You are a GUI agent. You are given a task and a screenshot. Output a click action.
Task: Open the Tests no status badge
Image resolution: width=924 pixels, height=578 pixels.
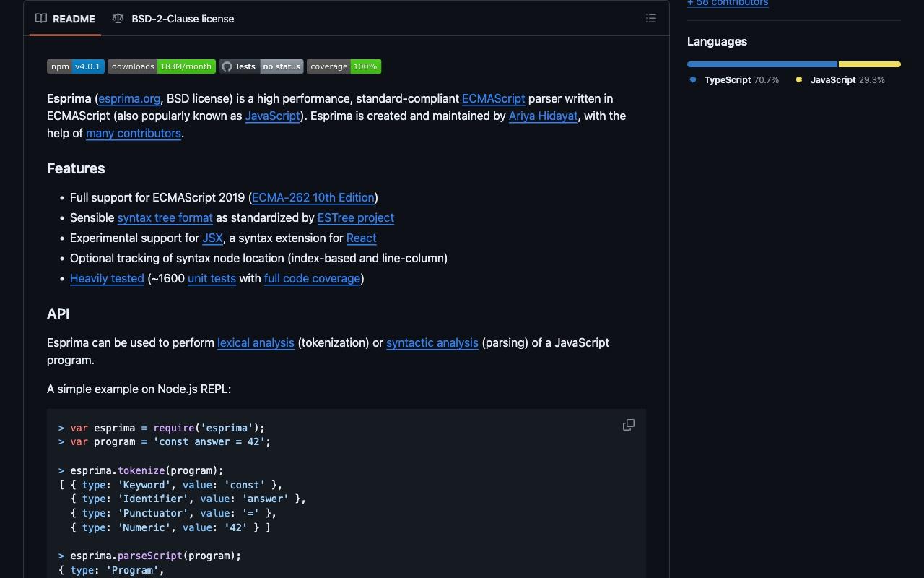tap(261, 66)
